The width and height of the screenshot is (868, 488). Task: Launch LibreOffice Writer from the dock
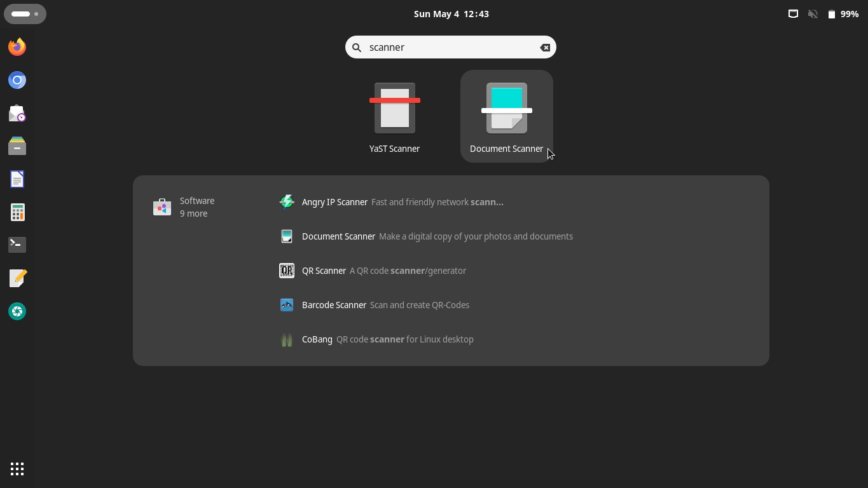click(17, 179)
